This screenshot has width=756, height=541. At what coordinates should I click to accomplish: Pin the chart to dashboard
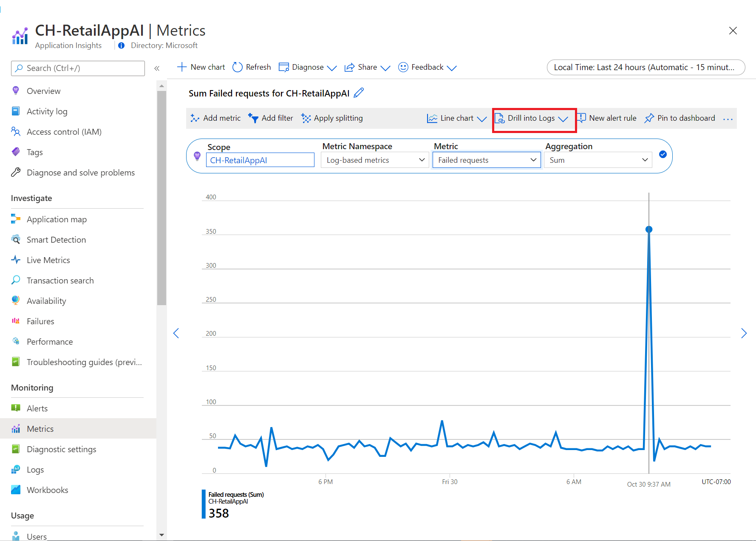[679, 118]
